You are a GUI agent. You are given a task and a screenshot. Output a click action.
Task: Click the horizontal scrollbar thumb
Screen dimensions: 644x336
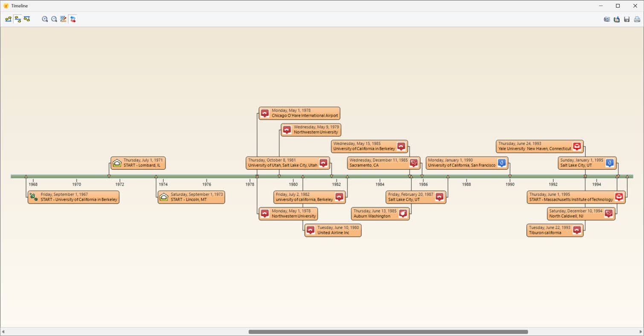pyautogui.click(x=388, y=332)
